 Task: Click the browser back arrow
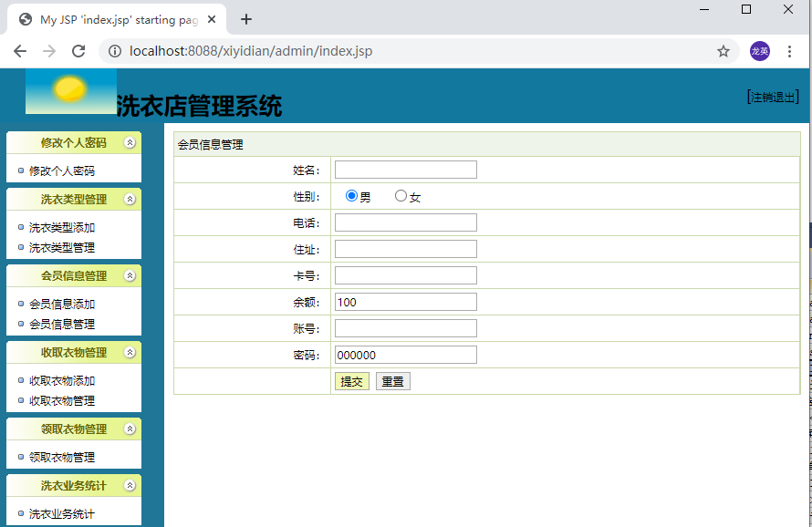pos(20,51)
